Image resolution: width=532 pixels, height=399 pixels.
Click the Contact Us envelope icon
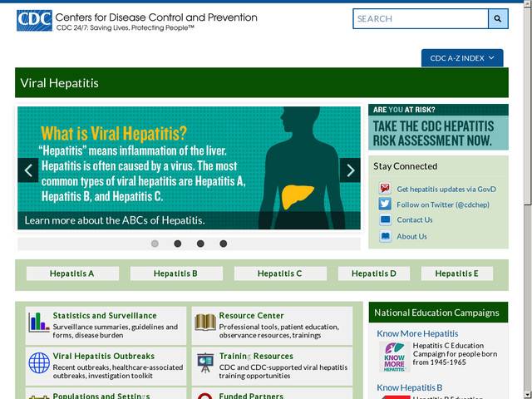click(x=385, y=219)
